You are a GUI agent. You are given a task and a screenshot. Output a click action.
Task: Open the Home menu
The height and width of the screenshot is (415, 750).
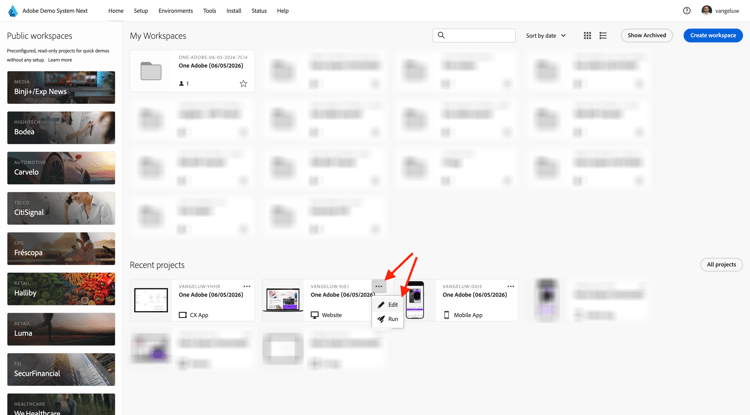coord(116,11)
